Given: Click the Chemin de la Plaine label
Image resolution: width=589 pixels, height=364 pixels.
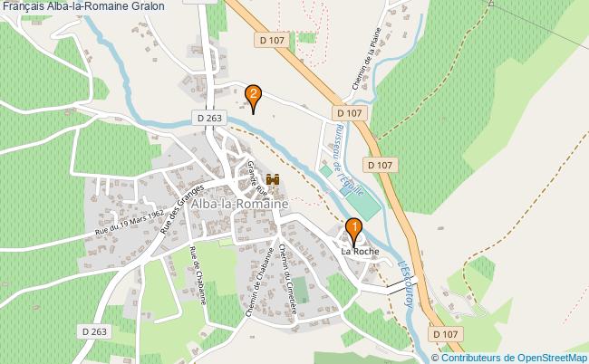Looking at the screenshot, I should [x=367, y=59].
